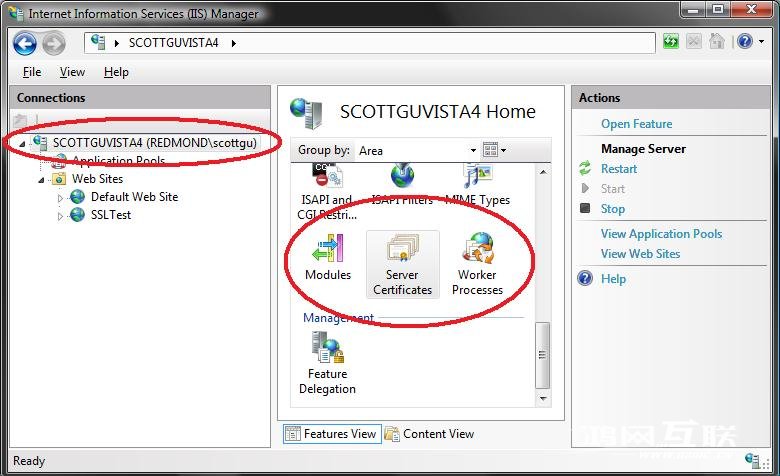
Task: Open the Server Certificates feature
Action: point(402,264)
